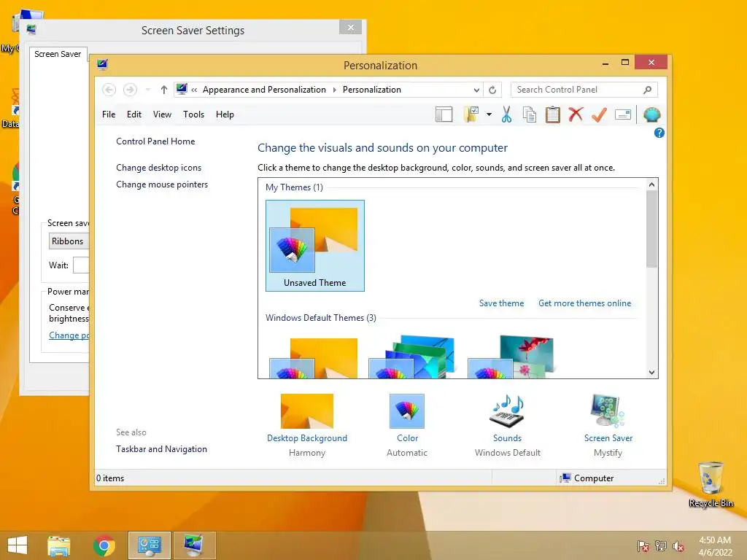
Task: Open the View menu
Action: pos(162,114)
